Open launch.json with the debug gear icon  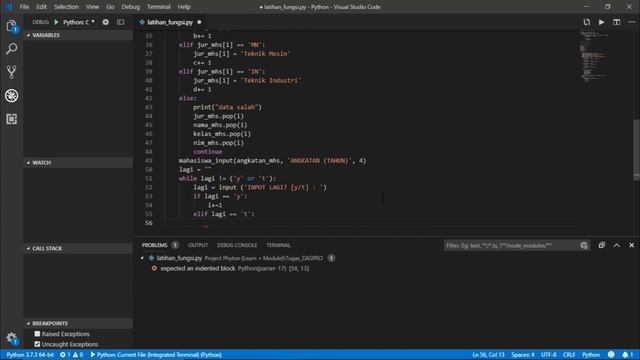pyautogui.click(x=106, y=22)
